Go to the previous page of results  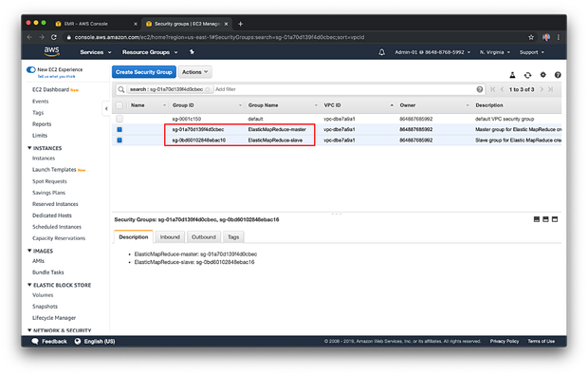[502, 89]
